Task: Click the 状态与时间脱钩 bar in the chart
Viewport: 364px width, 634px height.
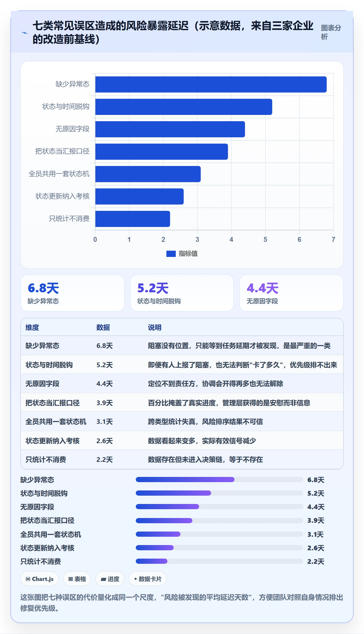Action: 184,107
